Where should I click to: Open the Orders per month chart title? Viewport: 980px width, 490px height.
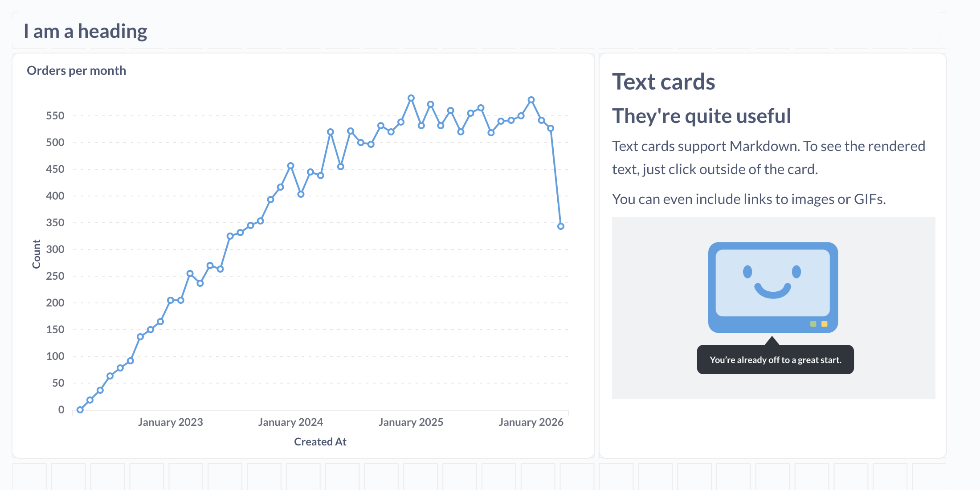[x=76, y=71]
